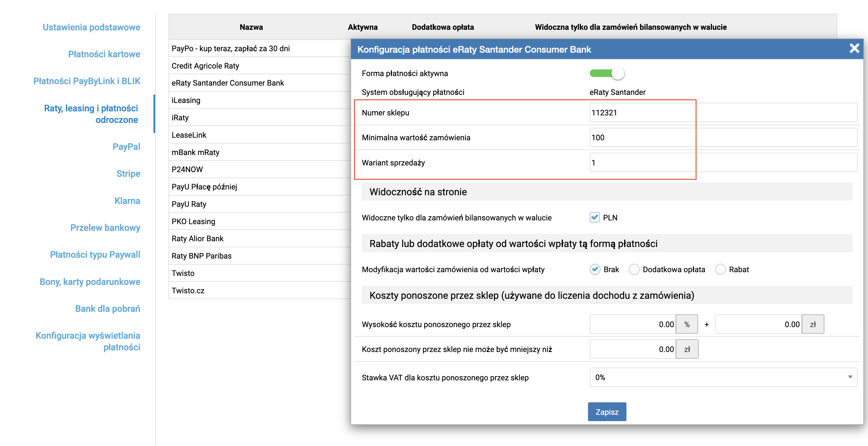Toggle the 'Forma płatności aktywna' switch
This screenshot has height=446, width=868.
607,73
